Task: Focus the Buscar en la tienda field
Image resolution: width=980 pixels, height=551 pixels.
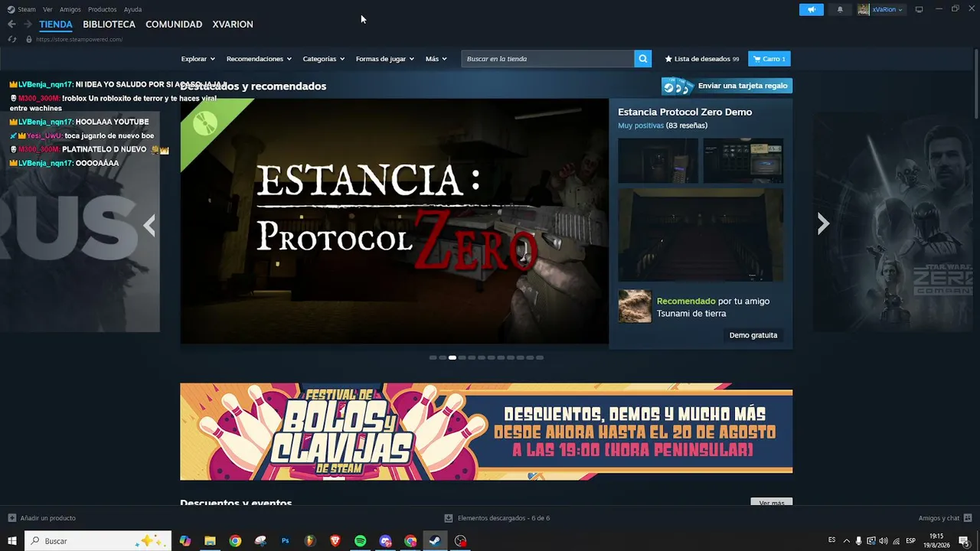Action: (x=547, y=59)
